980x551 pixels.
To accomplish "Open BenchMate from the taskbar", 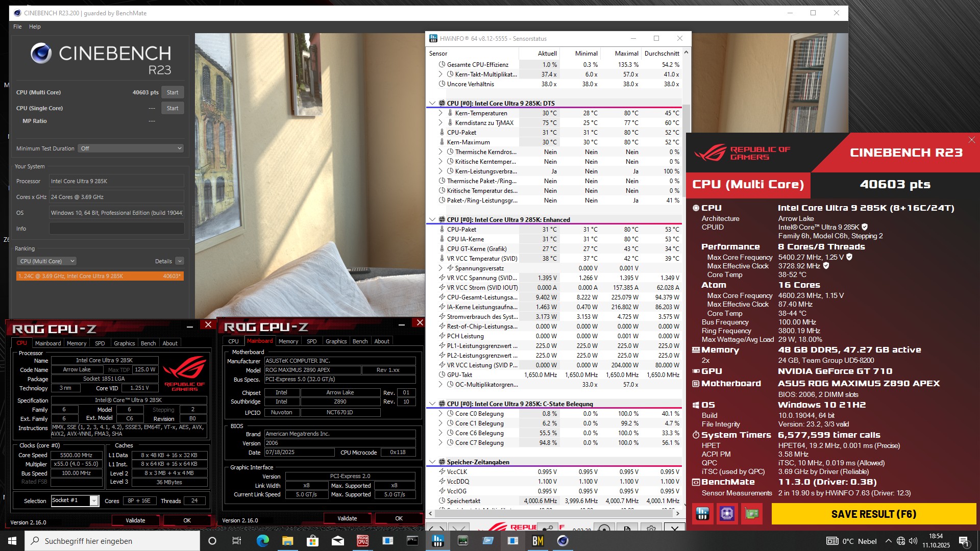I will coord(537,541).
